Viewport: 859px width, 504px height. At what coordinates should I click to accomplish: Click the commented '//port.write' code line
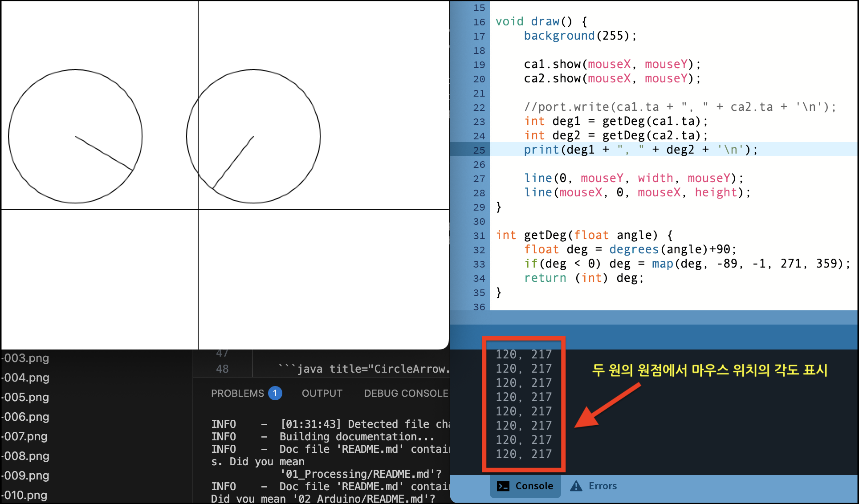[680, 107]
